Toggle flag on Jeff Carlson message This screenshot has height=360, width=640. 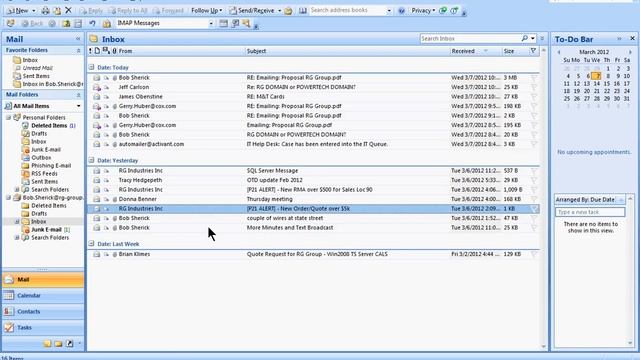coord(534,87)
